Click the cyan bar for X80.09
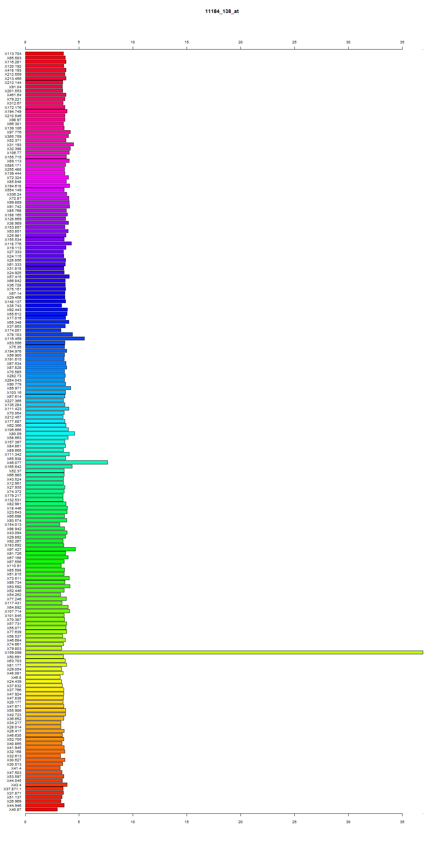This screenshot has height=868, width=434. click(x=50, y=433)
